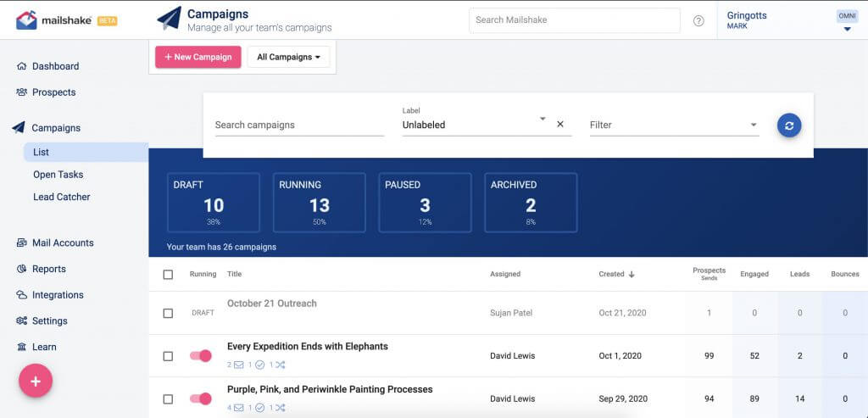Click the email count icon for Purple, Pink campaign
The height and width of the screenshot is (418, 868).
coord(238,408)
